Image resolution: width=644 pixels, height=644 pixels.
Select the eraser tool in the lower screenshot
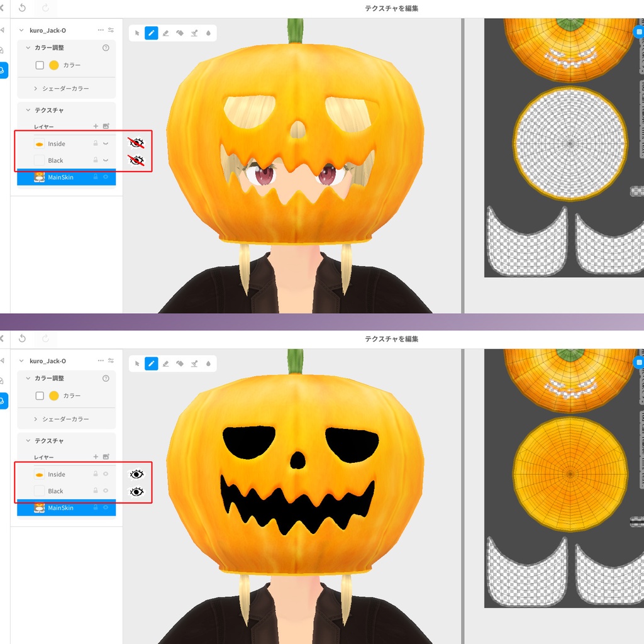(165, 364)
